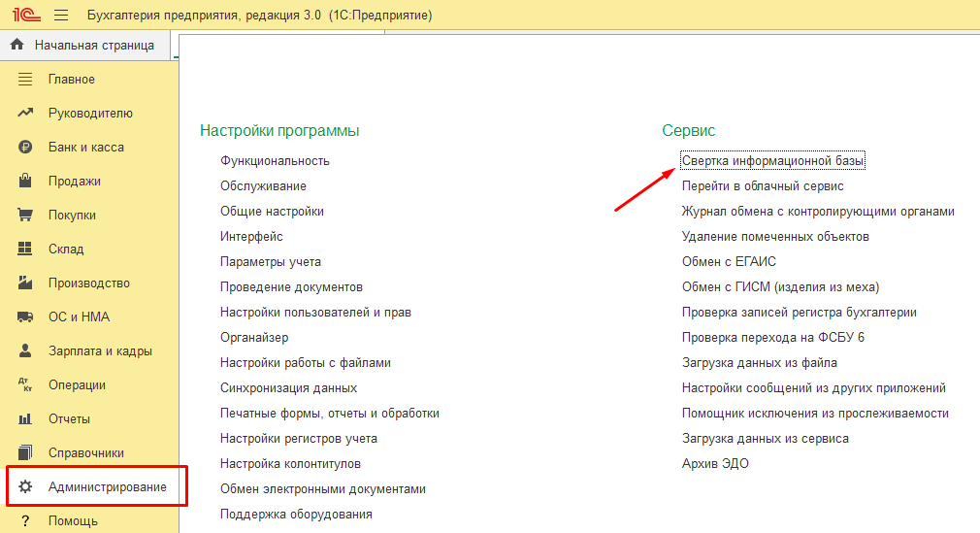Click the Операции Дт/Кт icon

click(x=25, y=384)
